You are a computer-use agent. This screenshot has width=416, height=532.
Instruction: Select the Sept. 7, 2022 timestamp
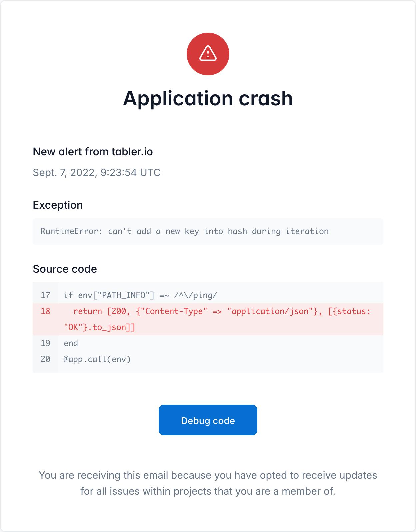[96, 172]
